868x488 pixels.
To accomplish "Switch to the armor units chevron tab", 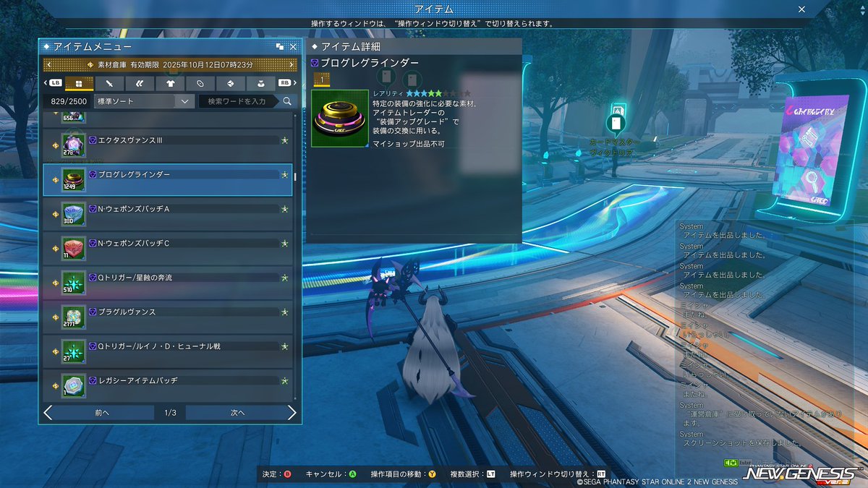I will point(140,83).
